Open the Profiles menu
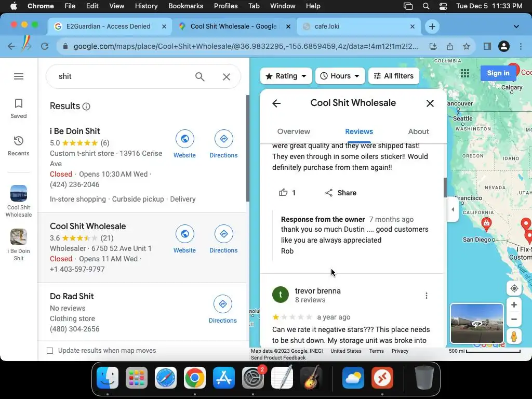The height and width of the screenshot is (399, 532). click(x=225, y=6)
